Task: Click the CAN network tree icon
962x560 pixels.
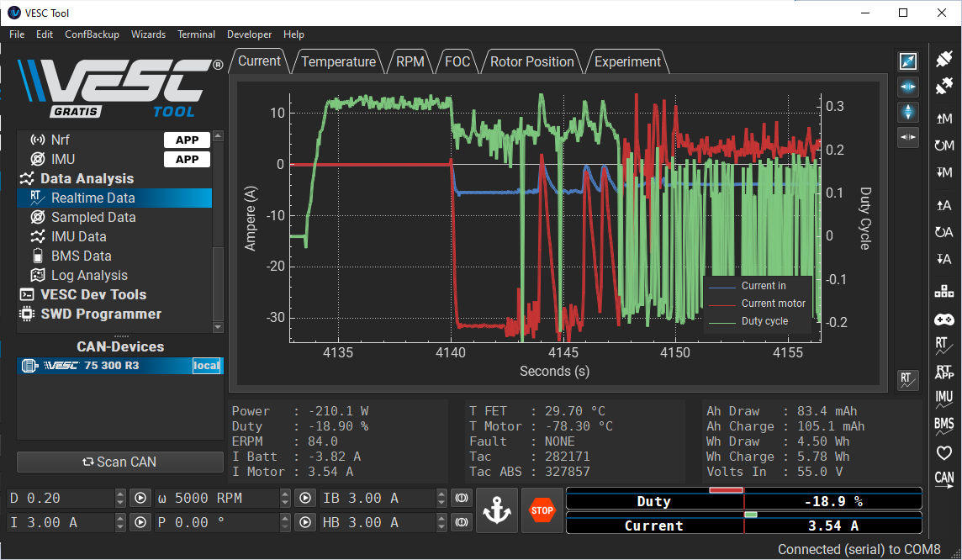Action: 943,291
